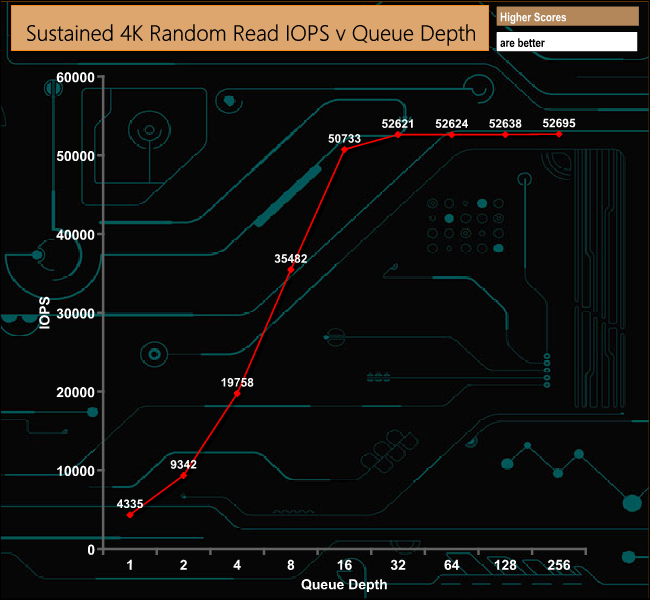Click the data point labeled 19758
The height and width of the screenshot is (600, 650).
[x=237, y=394]
